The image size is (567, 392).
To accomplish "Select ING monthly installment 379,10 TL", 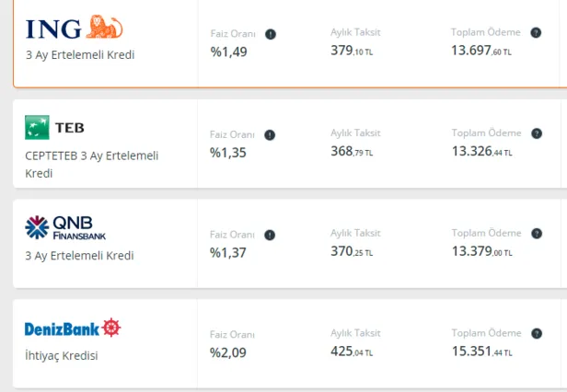I will (x=352, y=51).
